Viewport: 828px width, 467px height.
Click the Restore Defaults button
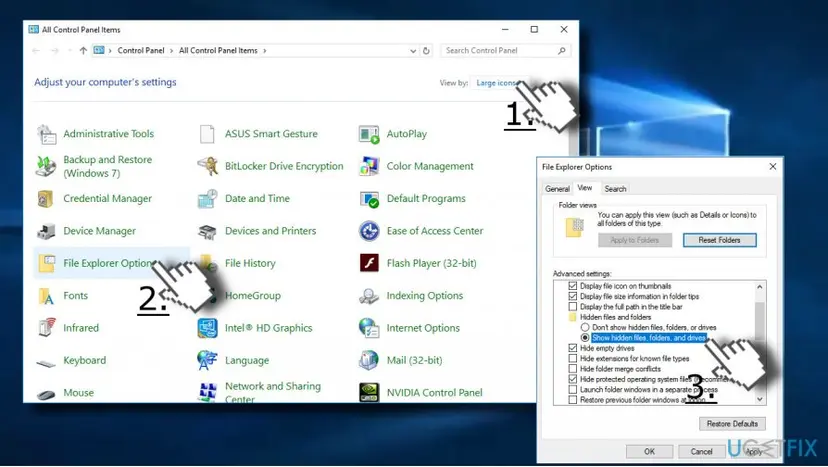[x=732, y=424]
